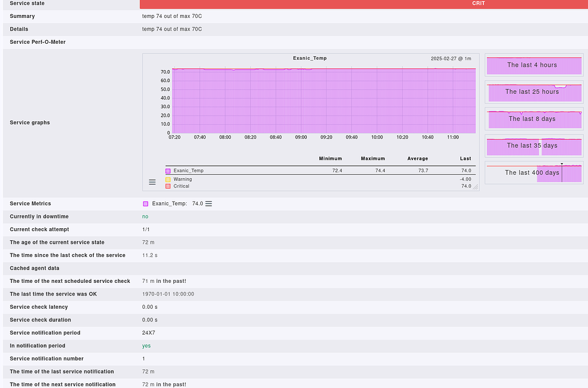Click Service Metrics Exanic_Temp color square

(x=145, y=203)
